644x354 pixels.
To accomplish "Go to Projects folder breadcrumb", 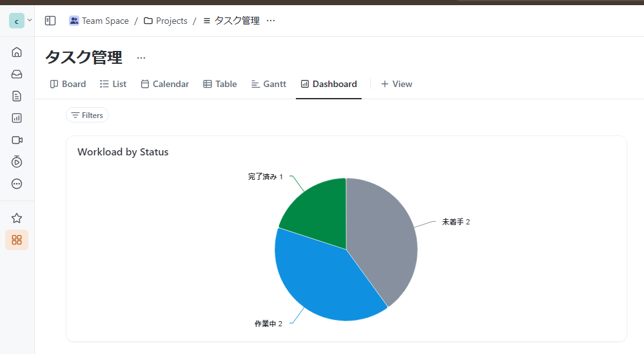I will point(166,21).
